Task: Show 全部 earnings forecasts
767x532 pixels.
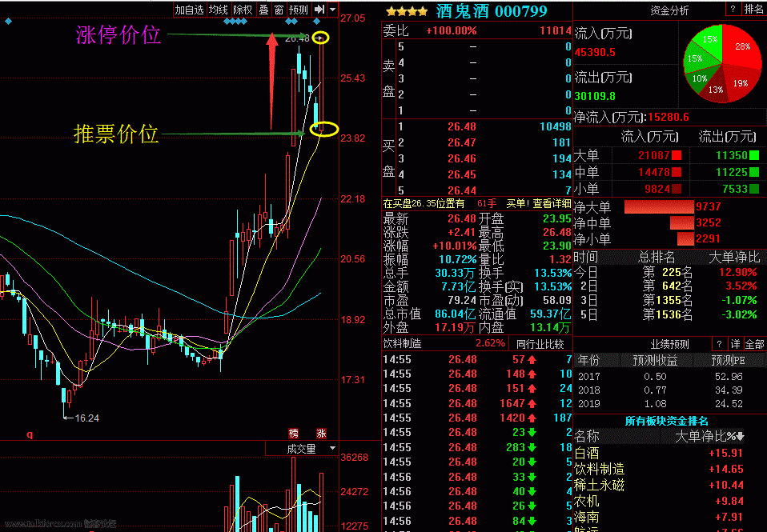Action: pos(754,344)
